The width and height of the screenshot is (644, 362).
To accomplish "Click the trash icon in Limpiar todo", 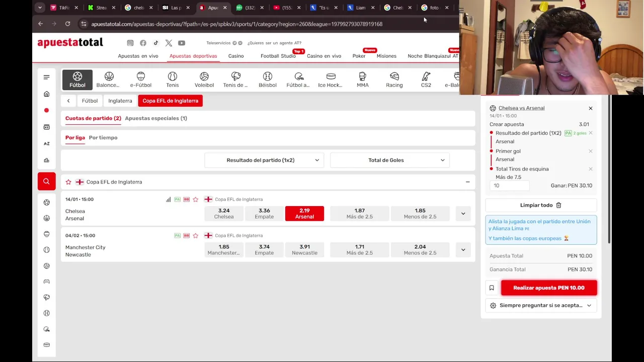I will (x=558, y=205).
